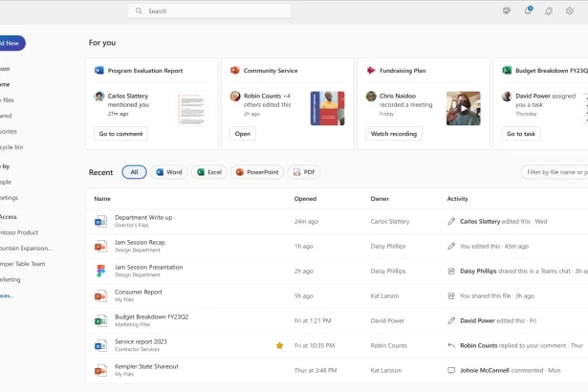Viewport: 588px width, 392px height.
Task: Click Word file icon for Service report 2023
Action: click(x=100, y=345)
